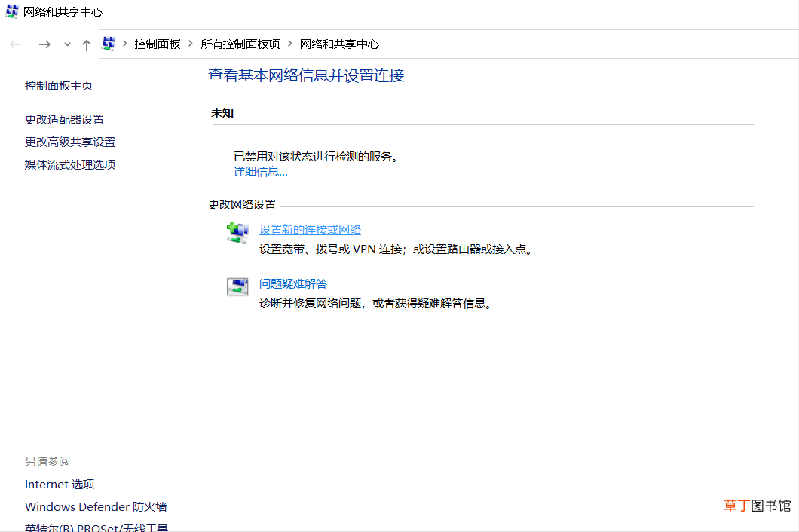This screenshot has width=799, height=532.
Task: Select 所有控制面板项 in the breadcrumb
Action: click(240, 44)
